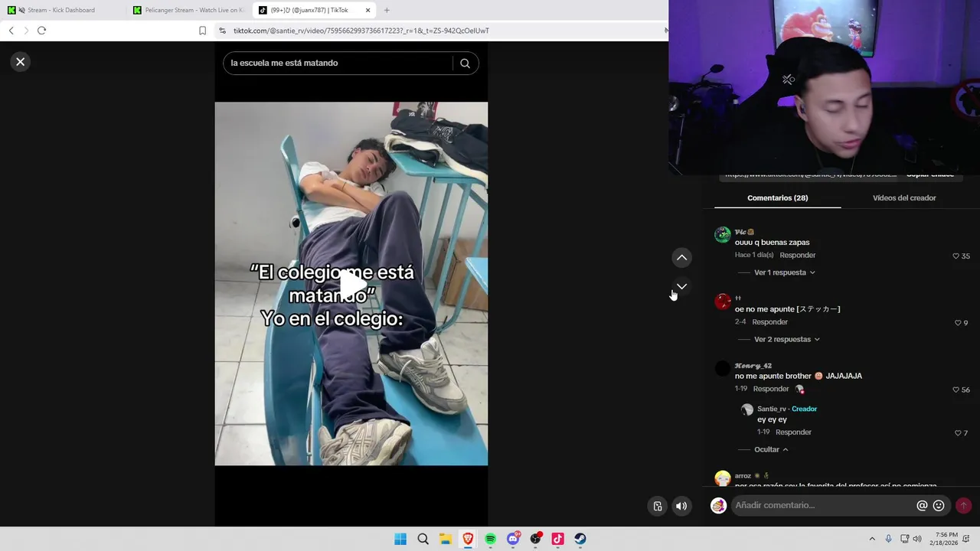
Task: Play the paused video
Action: (351, 284)
